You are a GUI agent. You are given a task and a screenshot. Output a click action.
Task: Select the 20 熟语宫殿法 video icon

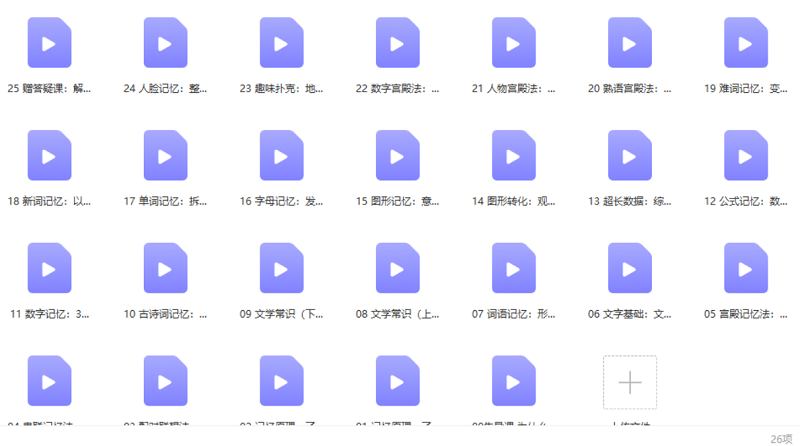click(629, 43)
